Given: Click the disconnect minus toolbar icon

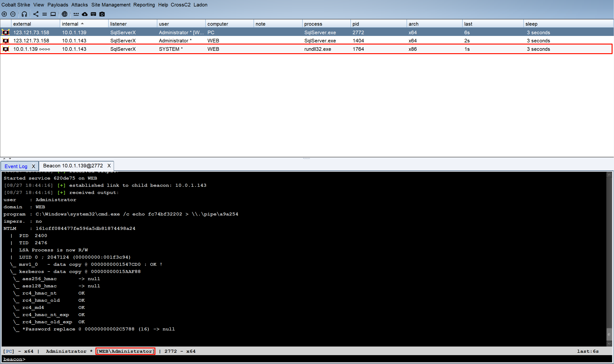Looking at the screenshot, I should (13, 14).
